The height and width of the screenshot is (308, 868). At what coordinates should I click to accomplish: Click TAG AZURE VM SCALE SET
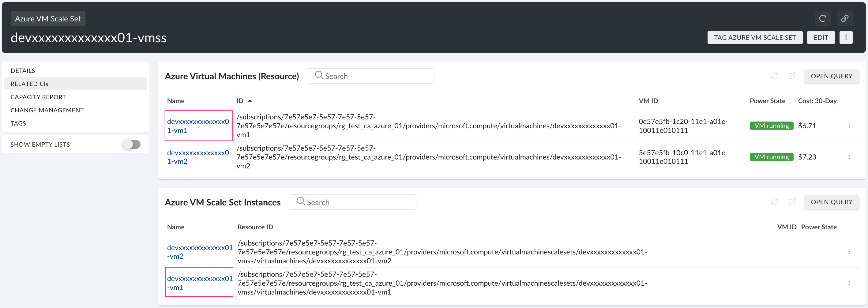pyautogui.click(x=754, y=37)
